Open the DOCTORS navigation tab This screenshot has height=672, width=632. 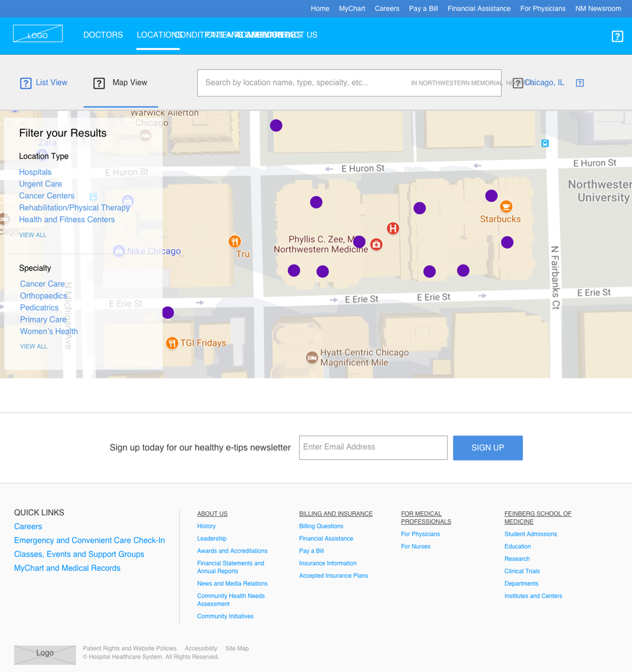pos(103,35)
